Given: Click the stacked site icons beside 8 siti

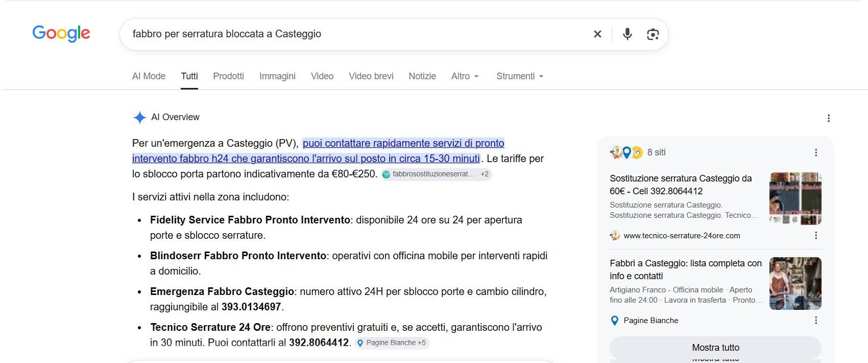Looking at the screenshot, I should pyautogui.click(x=626, y=152).
